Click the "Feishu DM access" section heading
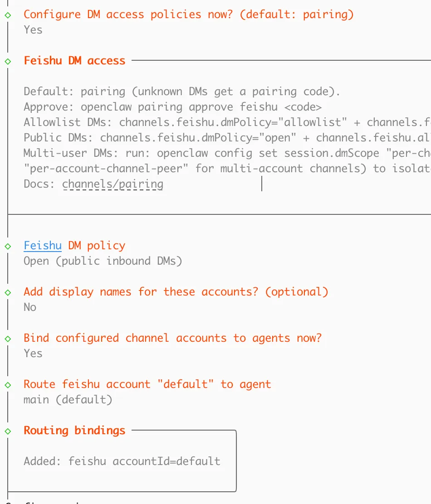 click(74, 61)
